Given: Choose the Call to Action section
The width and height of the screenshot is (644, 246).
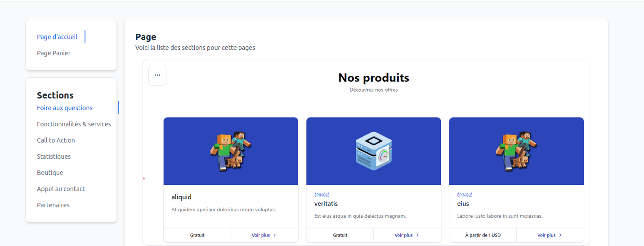Looking at the screenshot, I should click(56, 140).
